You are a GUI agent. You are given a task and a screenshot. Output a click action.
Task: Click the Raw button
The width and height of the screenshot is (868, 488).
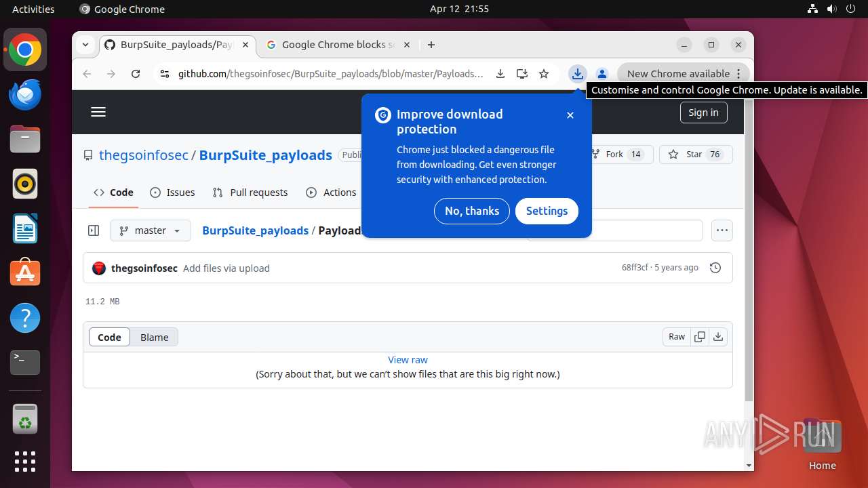pyautogui.click(x=677, y=337)
